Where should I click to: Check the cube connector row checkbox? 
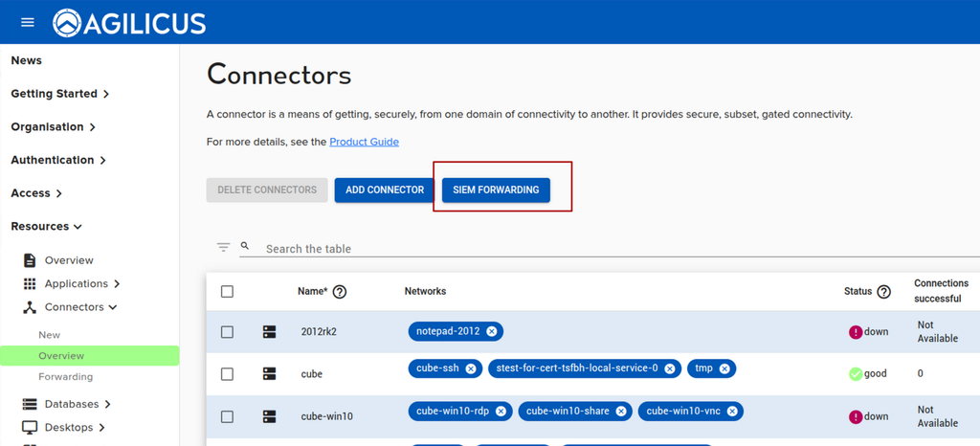(x=228, y=374)
